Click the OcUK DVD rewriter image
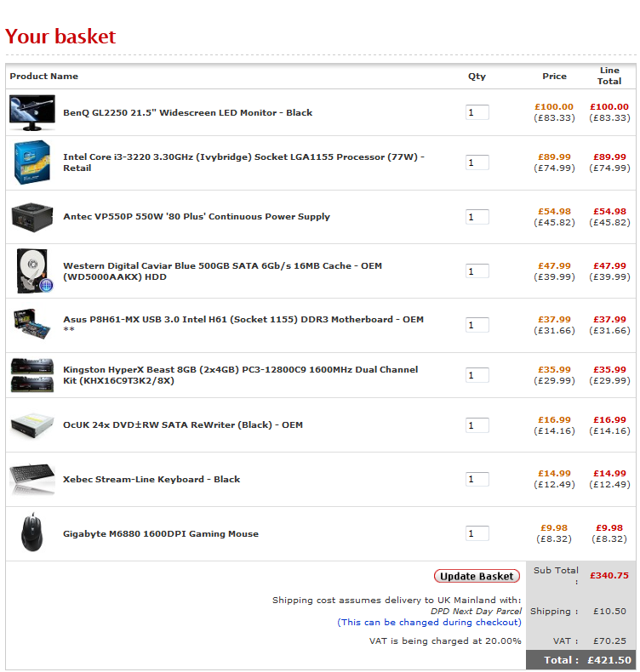The width and height of the screenshot is (640, 672). (31, 424)
